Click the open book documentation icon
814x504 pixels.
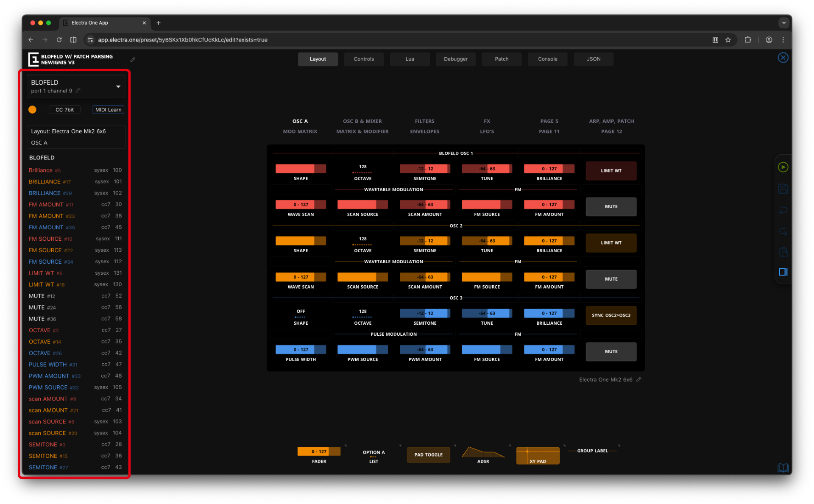point(783,468)
